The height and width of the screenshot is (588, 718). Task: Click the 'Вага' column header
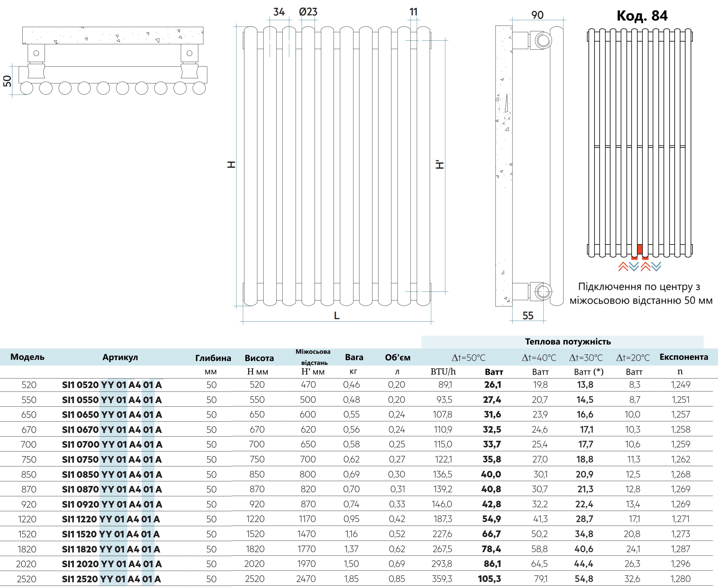tap(354, 357)
